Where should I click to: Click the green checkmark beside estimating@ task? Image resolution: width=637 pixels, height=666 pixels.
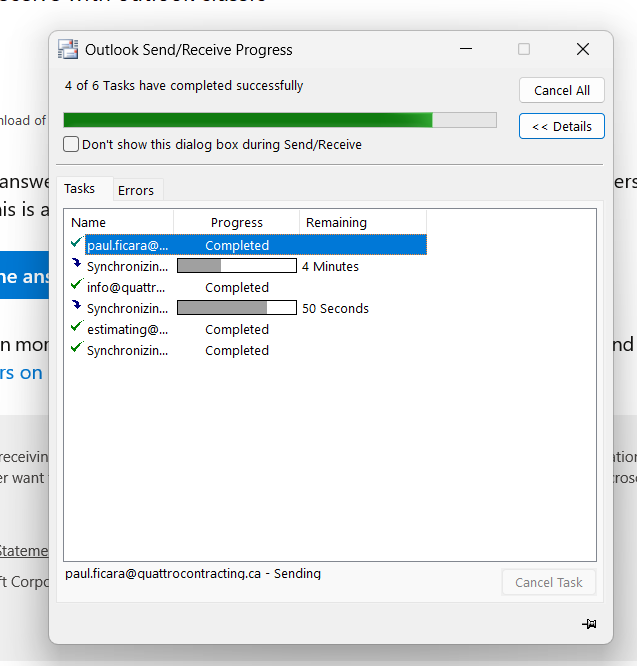pyautogui.click(x=77, y=327)
